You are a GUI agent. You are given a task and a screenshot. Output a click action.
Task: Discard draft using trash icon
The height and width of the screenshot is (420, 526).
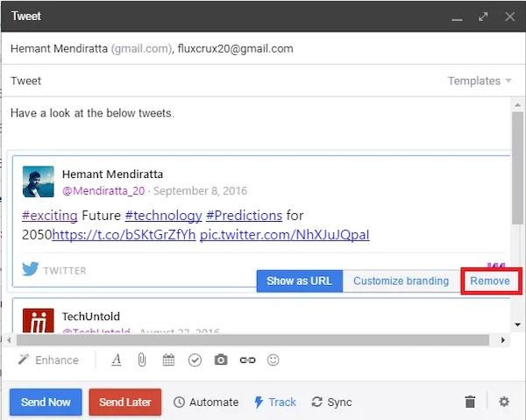(470, 402)
